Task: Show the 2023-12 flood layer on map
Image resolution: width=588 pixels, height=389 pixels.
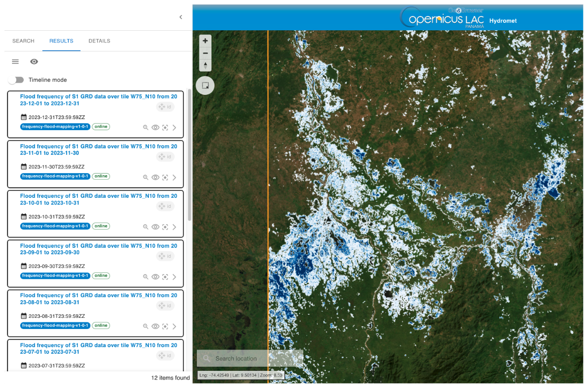Action: (155, 128)
